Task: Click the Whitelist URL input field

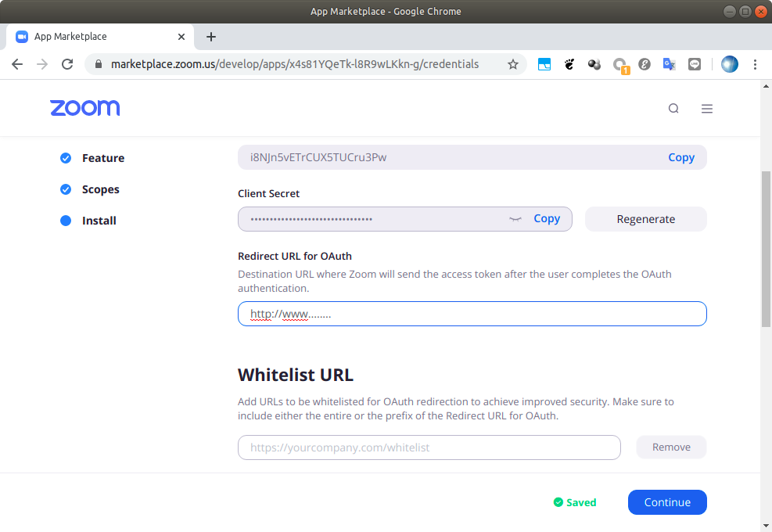Action: 429,448
